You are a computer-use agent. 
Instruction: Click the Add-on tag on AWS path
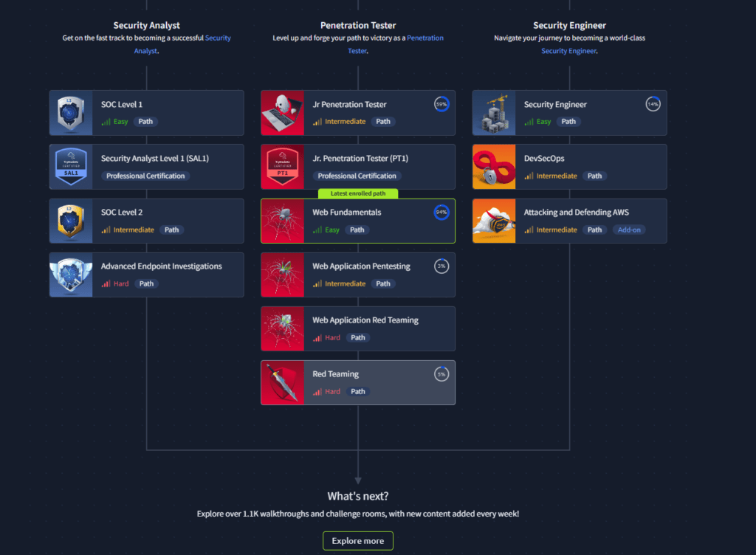coord(629,230)
